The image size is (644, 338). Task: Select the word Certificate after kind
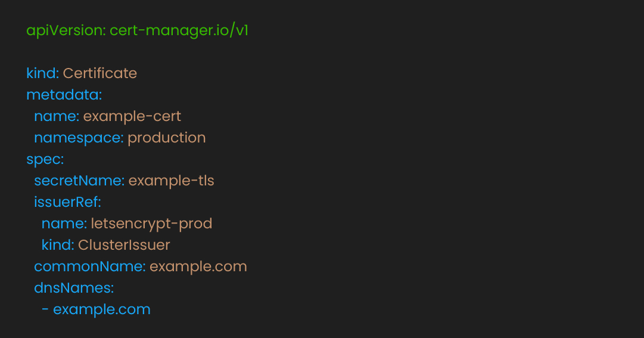(x=100, y=73)
